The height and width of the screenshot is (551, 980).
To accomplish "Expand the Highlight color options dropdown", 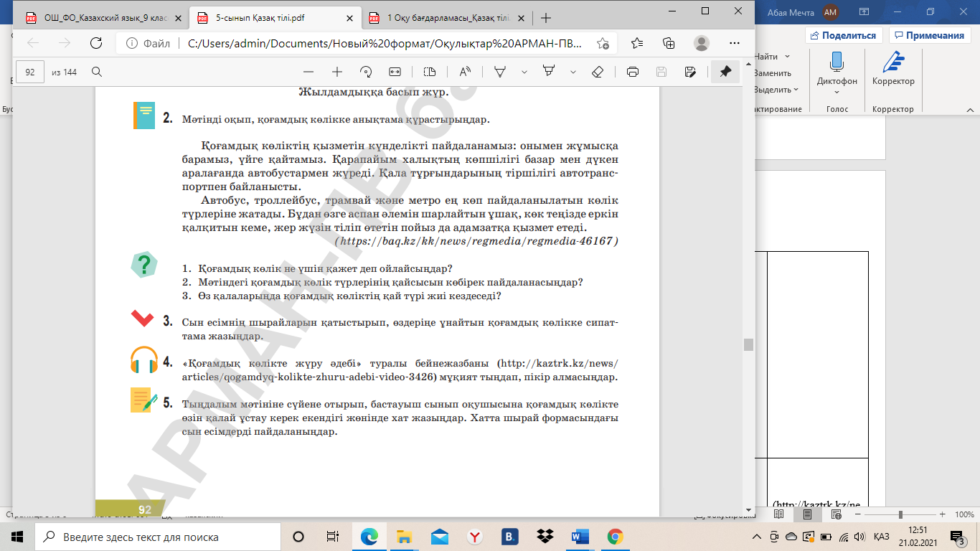I will [573, 72].
